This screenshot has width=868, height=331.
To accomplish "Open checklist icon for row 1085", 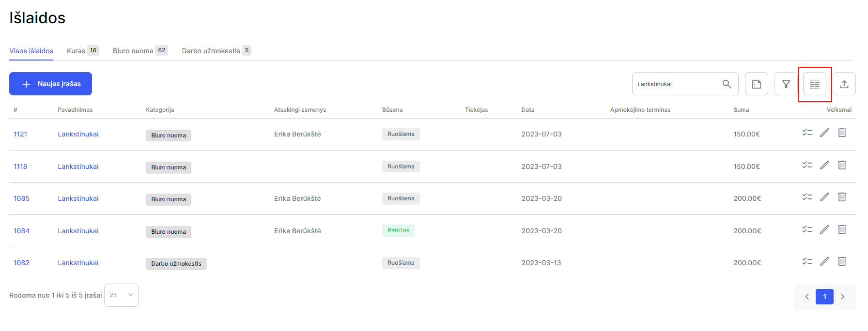I will pyautogui.click(x=807, y=197).
